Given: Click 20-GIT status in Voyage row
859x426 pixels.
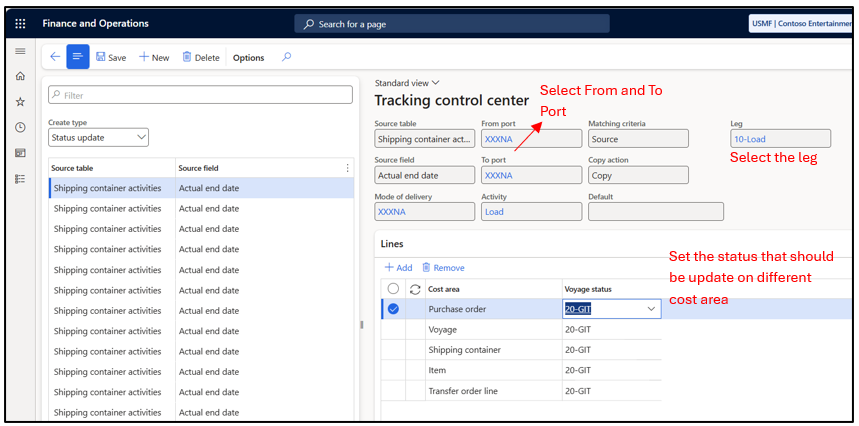Looking at the screenshot, I should tap(578, 330).
